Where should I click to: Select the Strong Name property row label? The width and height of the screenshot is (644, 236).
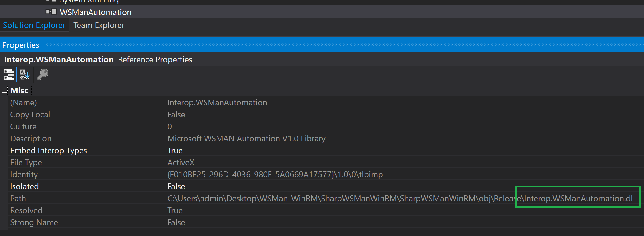tap(34, 222)
